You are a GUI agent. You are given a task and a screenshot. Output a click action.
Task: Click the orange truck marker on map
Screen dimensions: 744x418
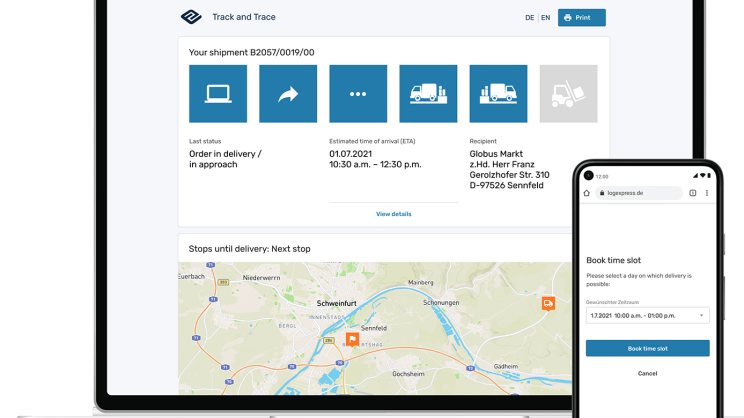click(x=548, y=303)
